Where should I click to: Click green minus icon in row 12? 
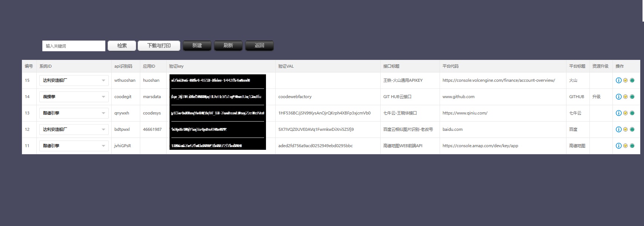tap(632, 129)
